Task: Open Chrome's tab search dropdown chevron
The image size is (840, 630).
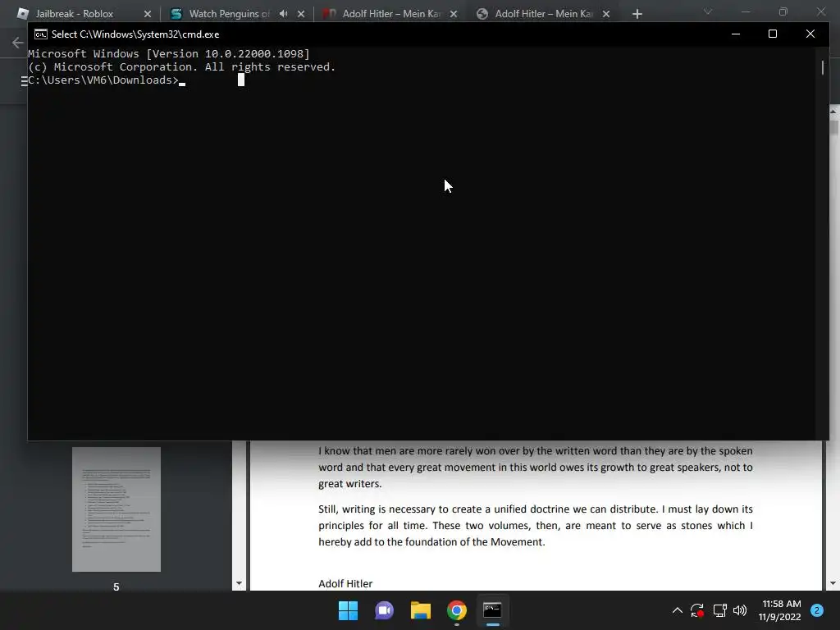Action: pos(708,11)
